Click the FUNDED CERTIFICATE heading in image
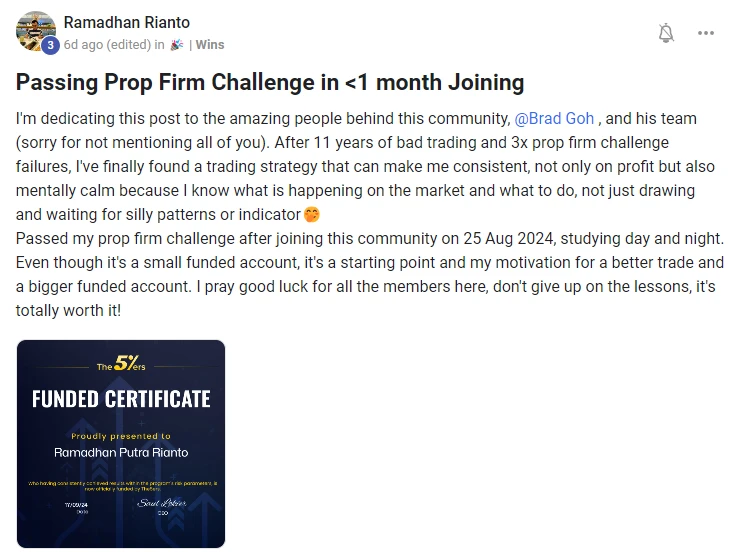The width and height of the screenshot is (749, 552). [x=121, y=399]
